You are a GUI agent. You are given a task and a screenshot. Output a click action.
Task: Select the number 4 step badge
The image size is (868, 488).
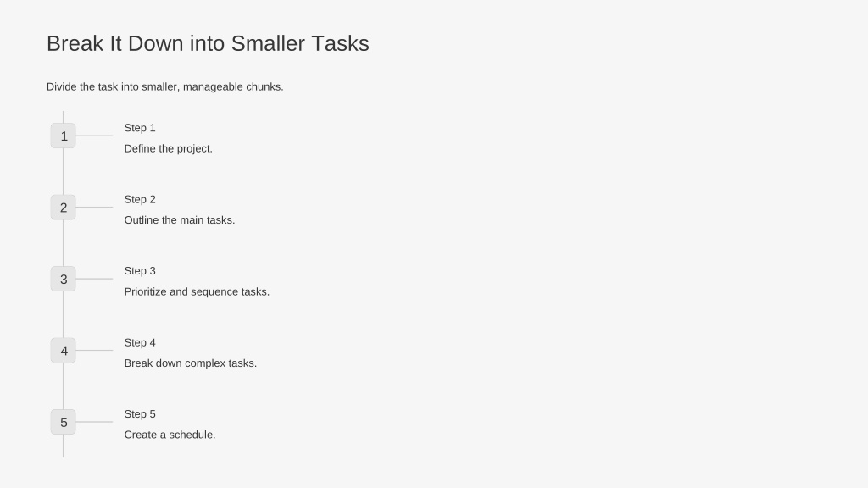(63, 350)
